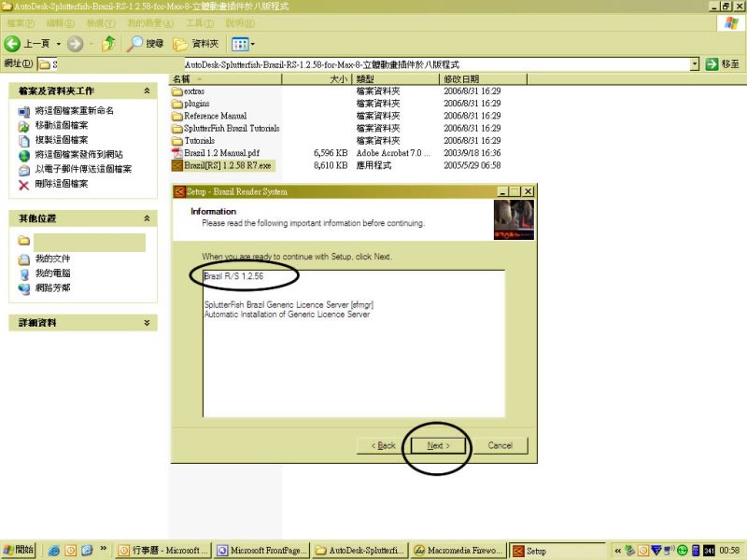The height and width of the screenshot is (560, 747).
Task: Click the 6,596 KB size cell
Action: pyautogui.click(x=331, y=153)
